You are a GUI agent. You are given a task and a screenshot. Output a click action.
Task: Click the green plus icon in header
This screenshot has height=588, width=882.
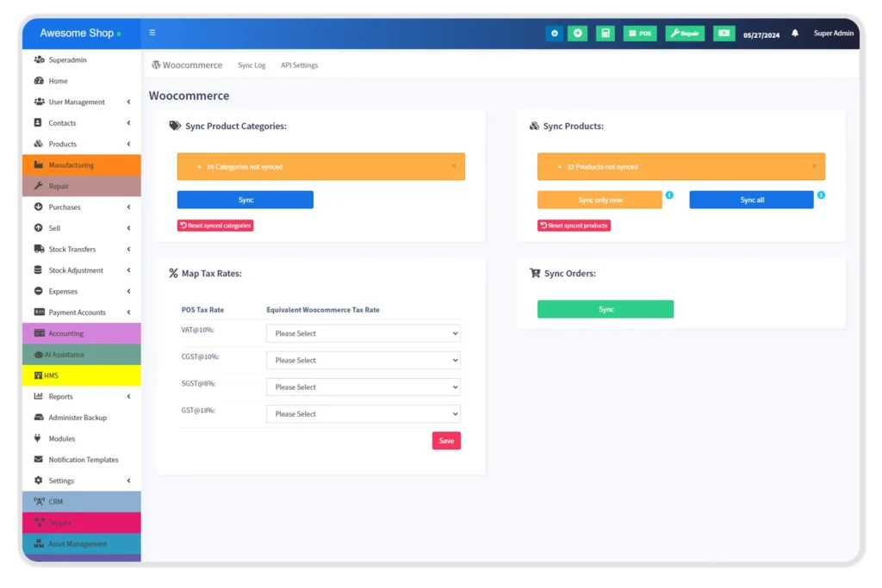[x=577, y=34]
